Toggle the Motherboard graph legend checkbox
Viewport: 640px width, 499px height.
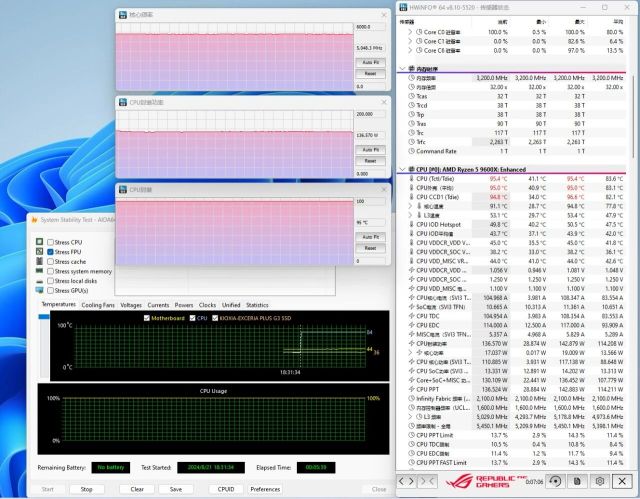click(147, 318)
